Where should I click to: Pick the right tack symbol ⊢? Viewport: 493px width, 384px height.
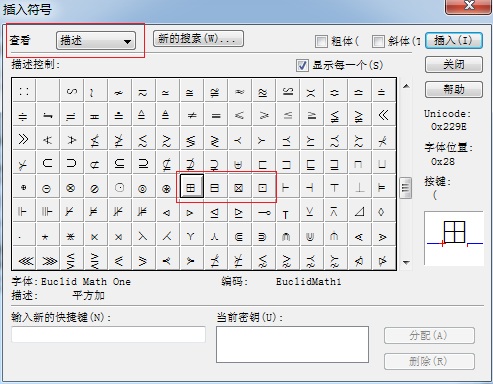tap(287, 187)
